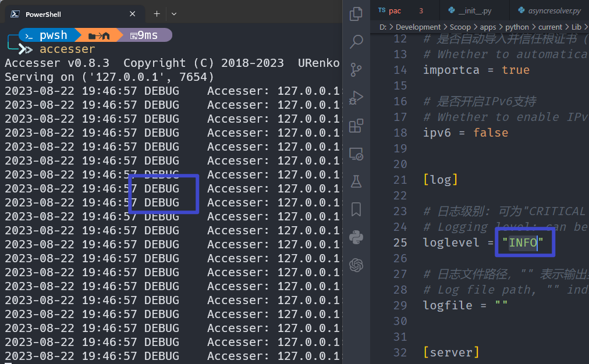
Task: Open the Run and Debug view
Action: [356, 97]
